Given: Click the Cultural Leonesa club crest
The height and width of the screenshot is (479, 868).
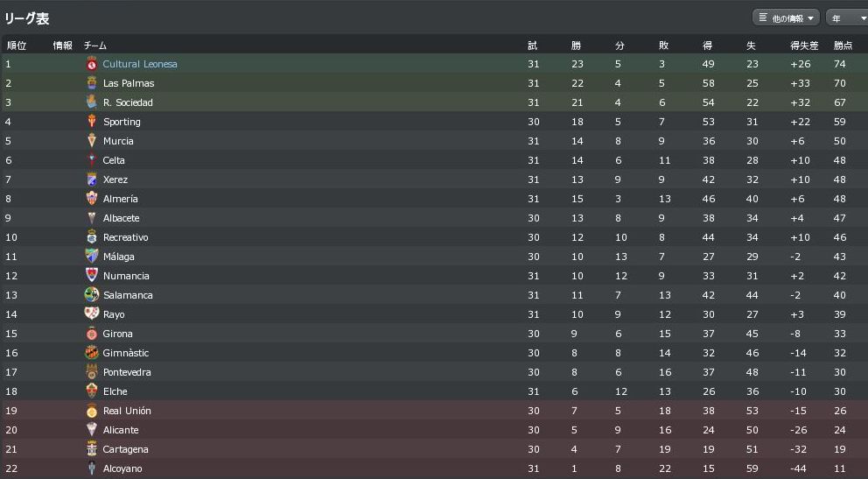Looking at the screenshot, I should click(x=92, y=64).
